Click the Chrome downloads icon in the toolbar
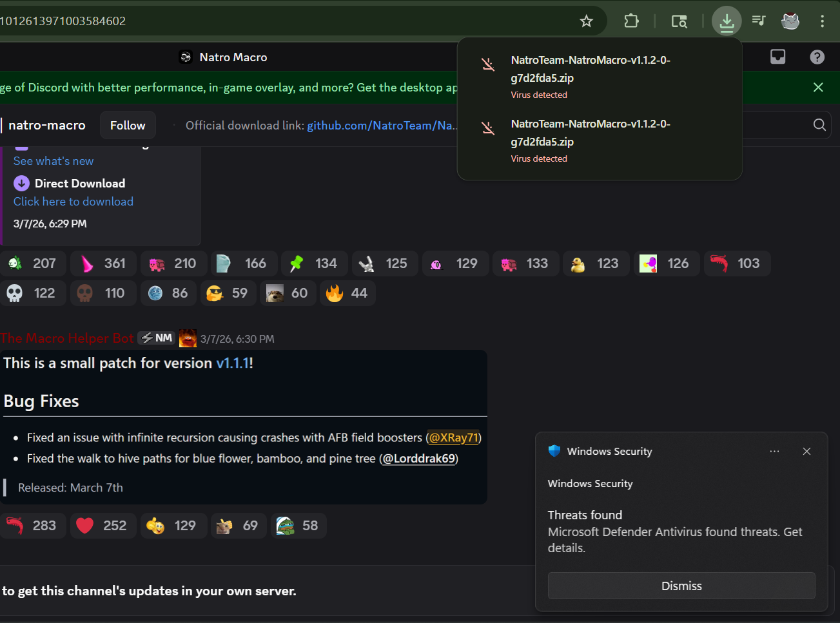840x623 pixels. tap(727, 21)
